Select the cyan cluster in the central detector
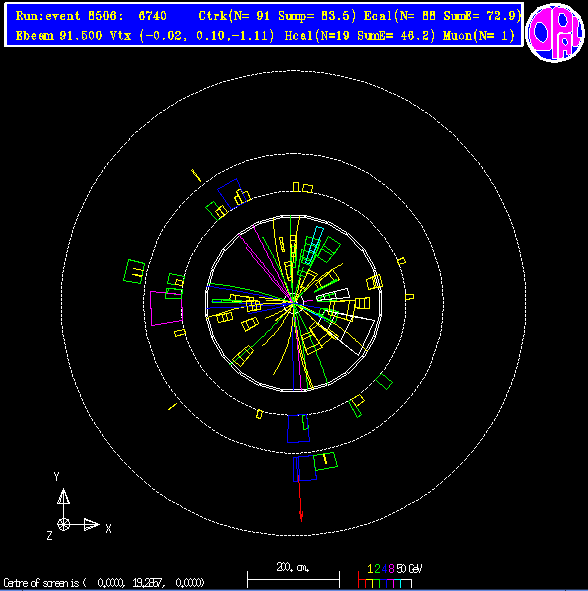Viewport: 588px width, 591px height. [314, 244]
